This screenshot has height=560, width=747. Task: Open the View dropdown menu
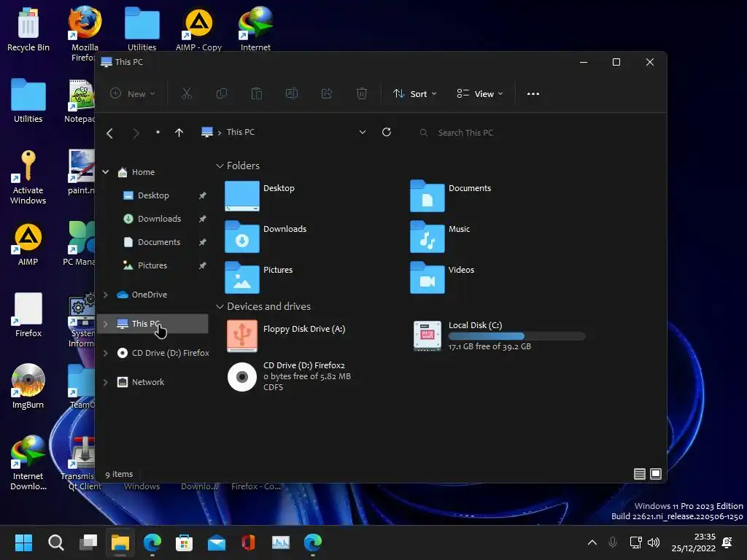pyautogui.click(x=480, y=94)
